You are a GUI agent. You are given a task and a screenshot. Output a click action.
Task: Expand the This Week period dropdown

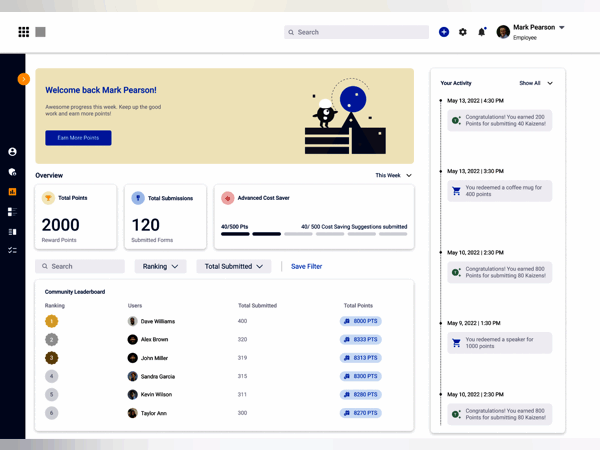(393, 175)
